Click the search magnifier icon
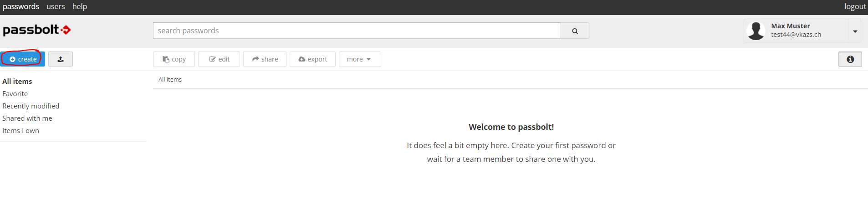Screen dimensions: 868x216 click(x=575, y=31)
